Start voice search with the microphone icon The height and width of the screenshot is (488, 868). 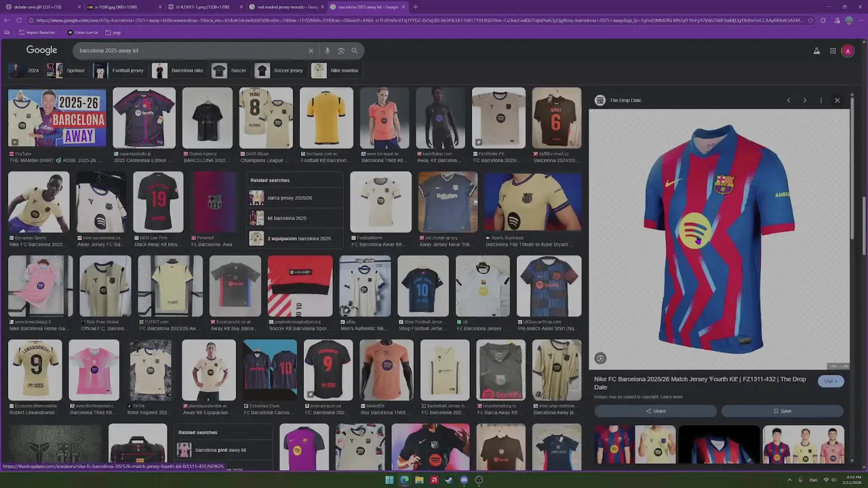[x=327, y=51]
